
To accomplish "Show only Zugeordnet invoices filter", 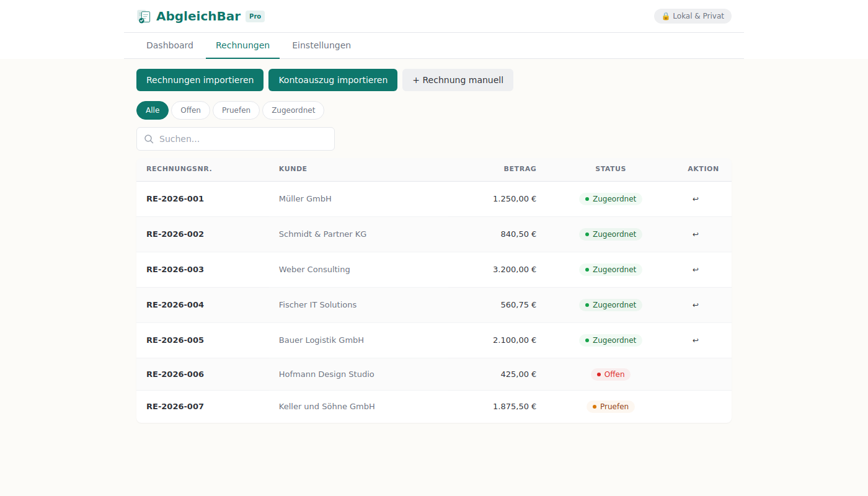I will [x=293, y=110].
